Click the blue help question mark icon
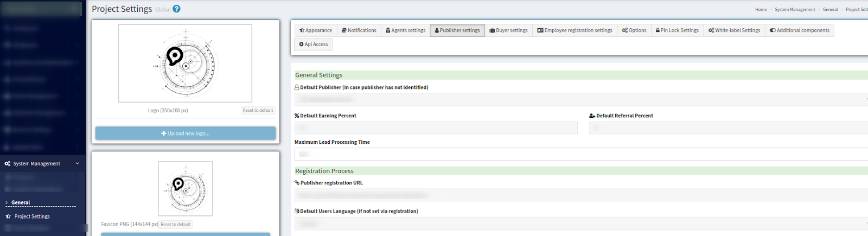 pos(176,9)
